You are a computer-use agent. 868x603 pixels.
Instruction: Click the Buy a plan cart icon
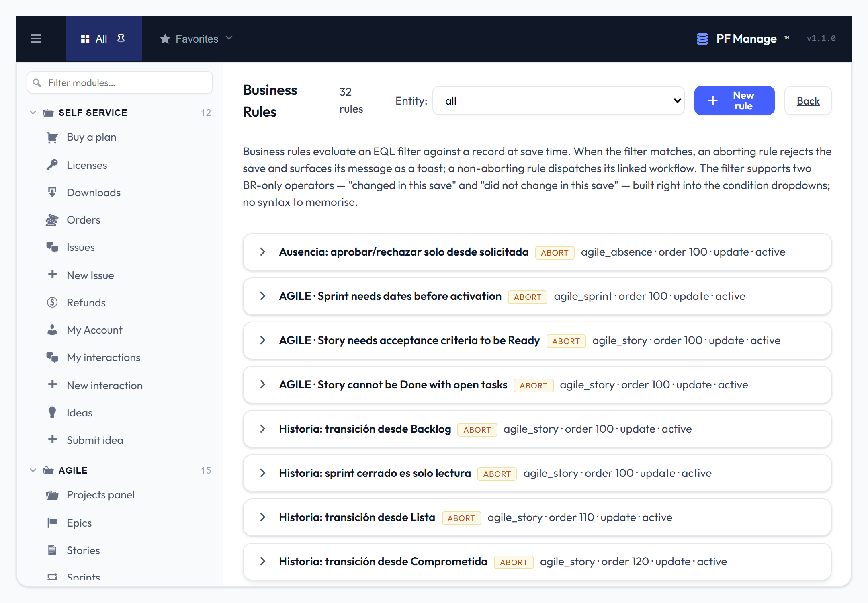pyautogui.click(x=52, y=137)
